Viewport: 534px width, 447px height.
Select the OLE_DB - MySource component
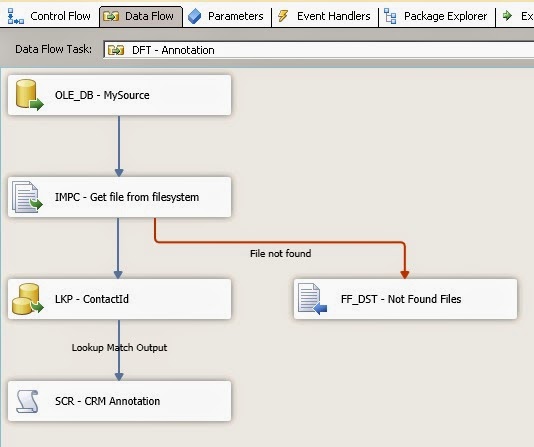point(120,95)
